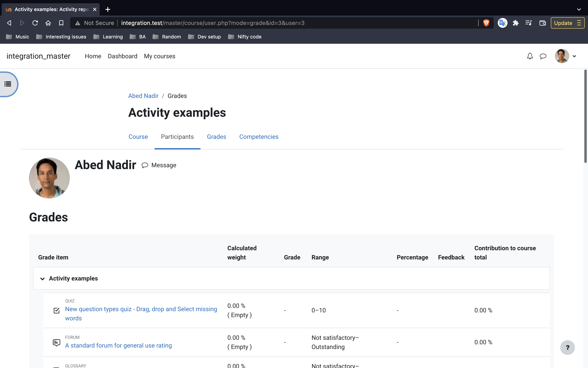Viewport: 588px width, 368px height.
Task: Switch to the Course tab
Action: click(138, 137)
